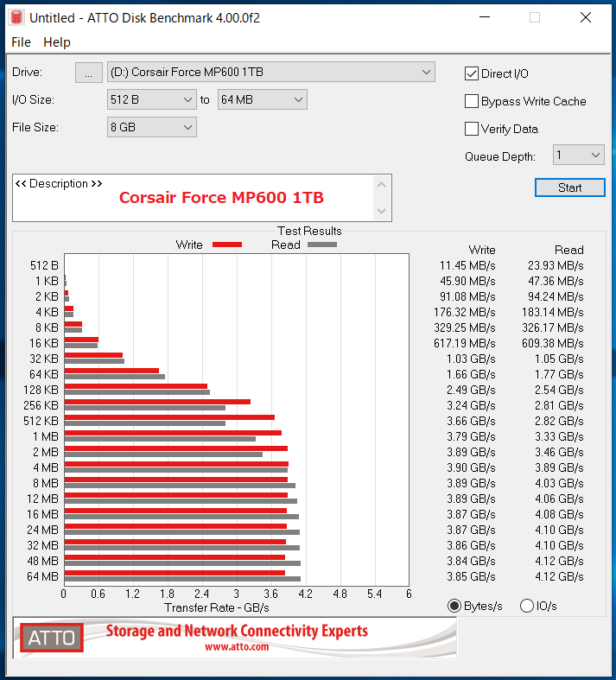This screenshot has width=616, height=680.
Task: Click the 8 KB write value 329.25 MB/s
Action: [464, 327]
